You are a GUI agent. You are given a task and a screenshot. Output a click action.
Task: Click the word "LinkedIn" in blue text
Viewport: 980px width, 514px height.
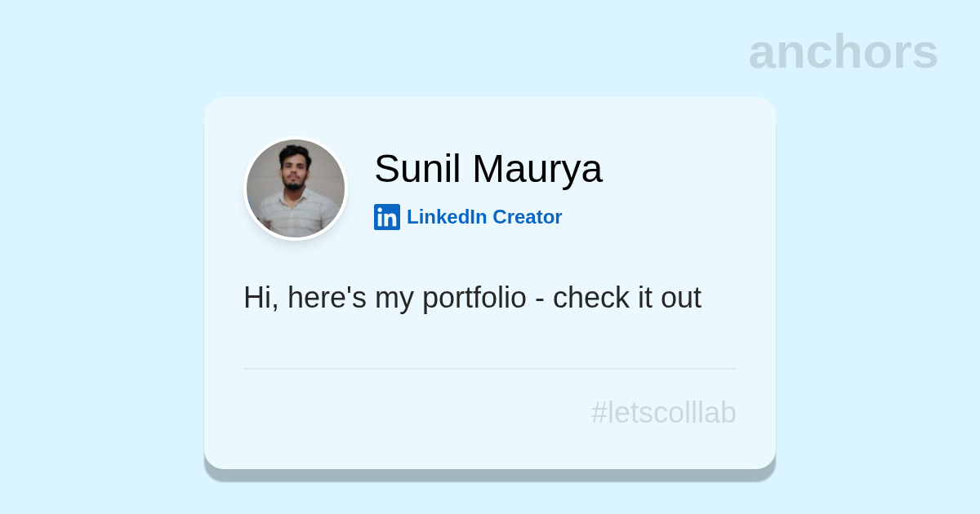pos(447,217)
